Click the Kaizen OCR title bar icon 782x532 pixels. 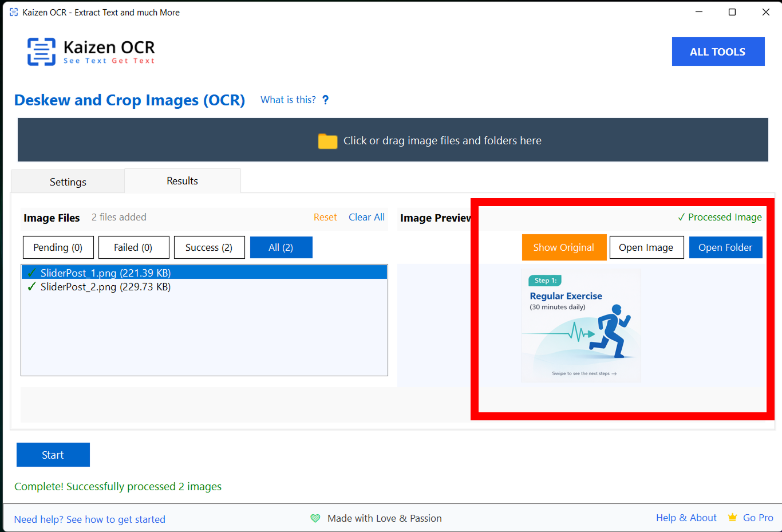14,12
